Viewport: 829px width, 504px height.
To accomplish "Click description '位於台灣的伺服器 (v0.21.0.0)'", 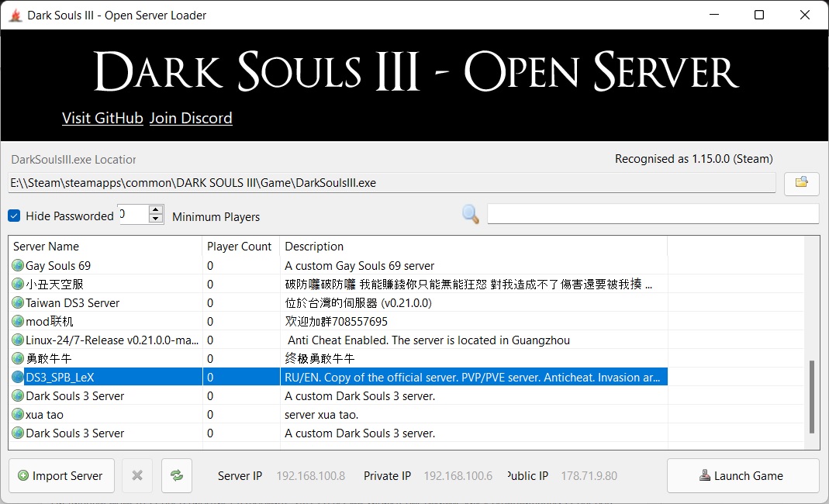I will (x=358, y=302).
